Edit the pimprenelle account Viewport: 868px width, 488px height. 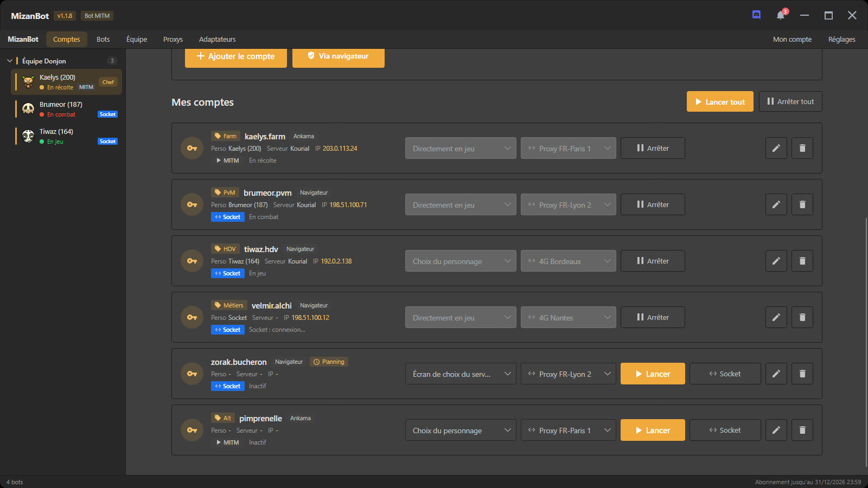(776, 430)
